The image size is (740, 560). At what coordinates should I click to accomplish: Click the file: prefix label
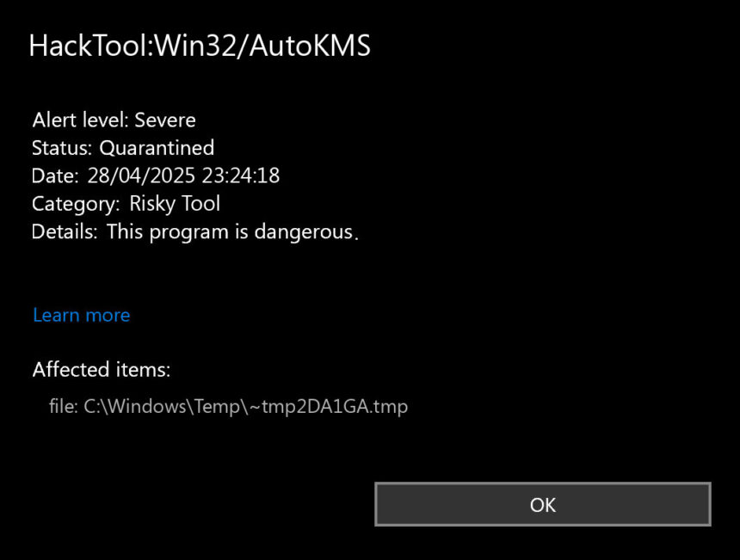tap(66, 406)
